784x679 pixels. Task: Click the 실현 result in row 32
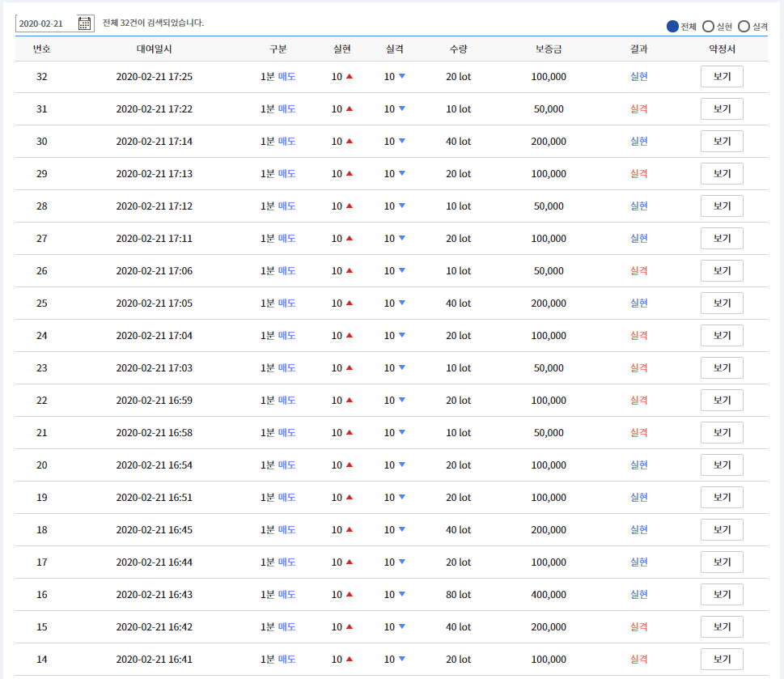click(x=639, y=77)
